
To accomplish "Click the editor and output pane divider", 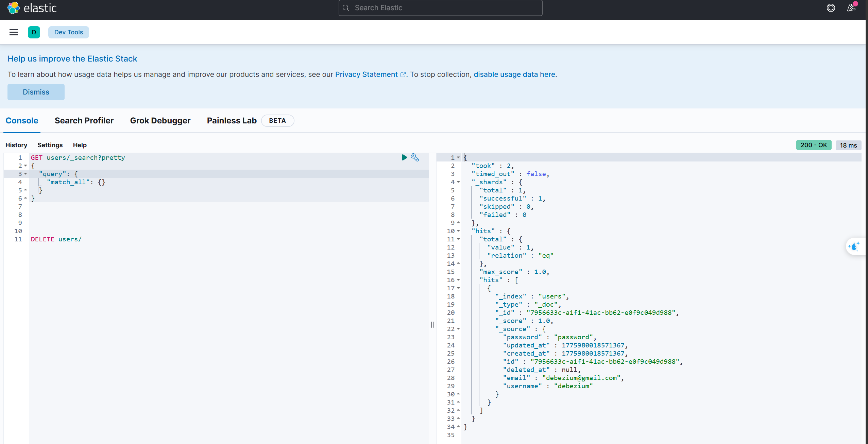I will click(432, 325).
